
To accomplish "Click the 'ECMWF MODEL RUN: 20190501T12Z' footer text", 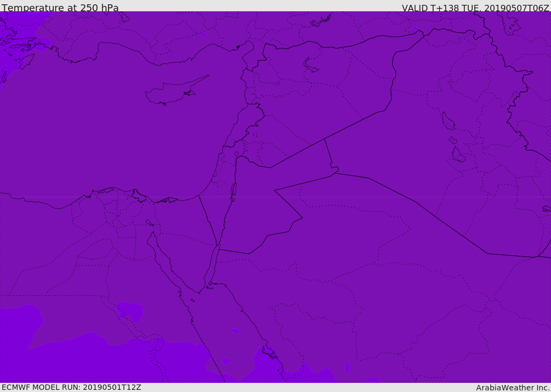I will 72,387.
